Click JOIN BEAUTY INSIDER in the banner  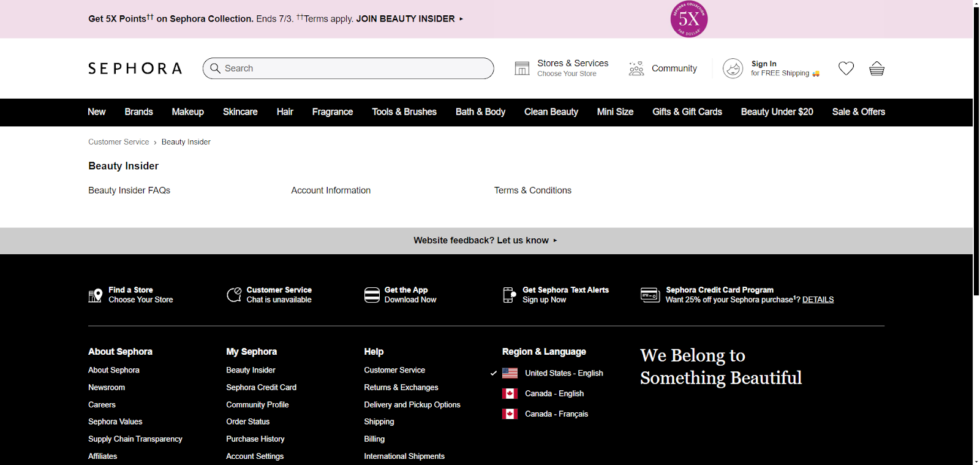(410, 19)
